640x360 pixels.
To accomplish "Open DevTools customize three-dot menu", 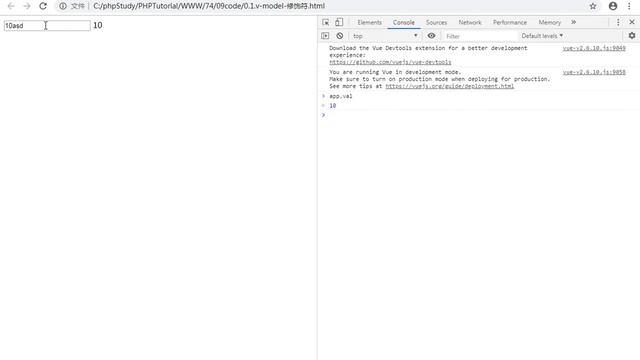I will 618,22.
